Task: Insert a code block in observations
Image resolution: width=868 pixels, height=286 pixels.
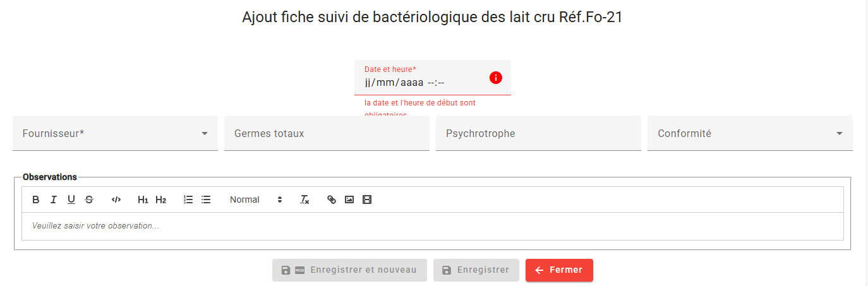Action: [116, 200]
